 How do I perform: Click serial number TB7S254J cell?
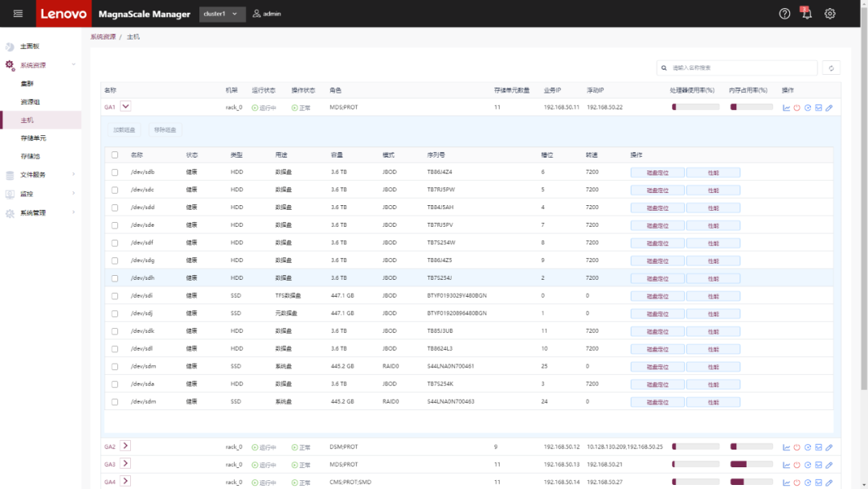[439, 278]
